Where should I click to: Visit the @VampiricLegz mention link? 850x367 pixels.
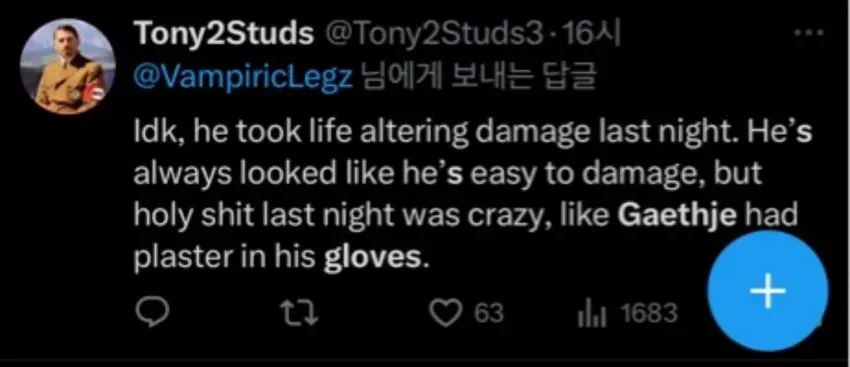pos(243,80)
